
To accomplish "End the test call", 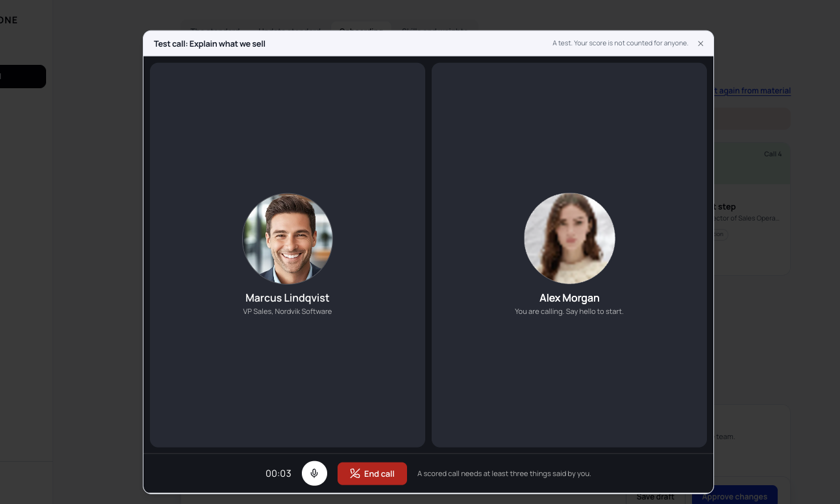I will coord(372,474).
